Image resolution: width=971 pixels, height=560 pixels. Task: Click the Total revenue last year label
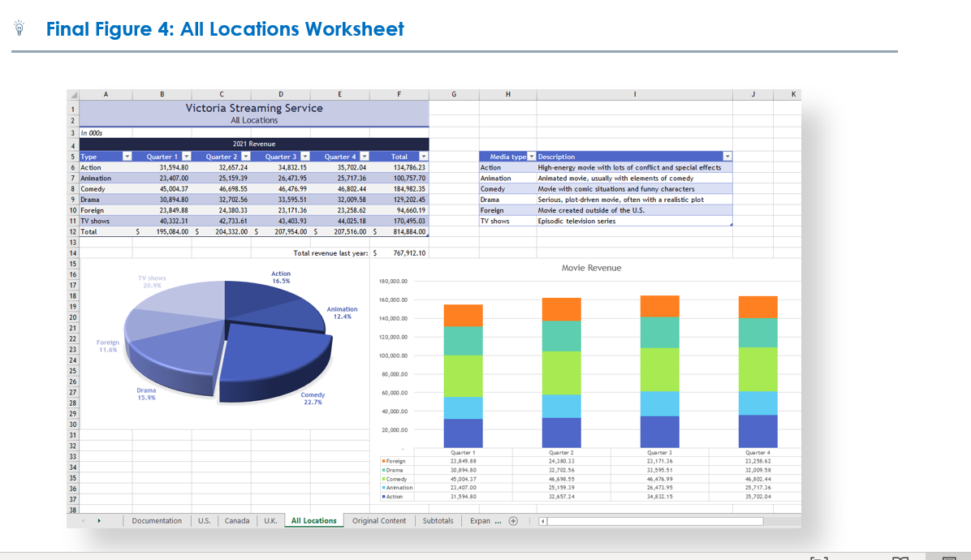[330, 253]
